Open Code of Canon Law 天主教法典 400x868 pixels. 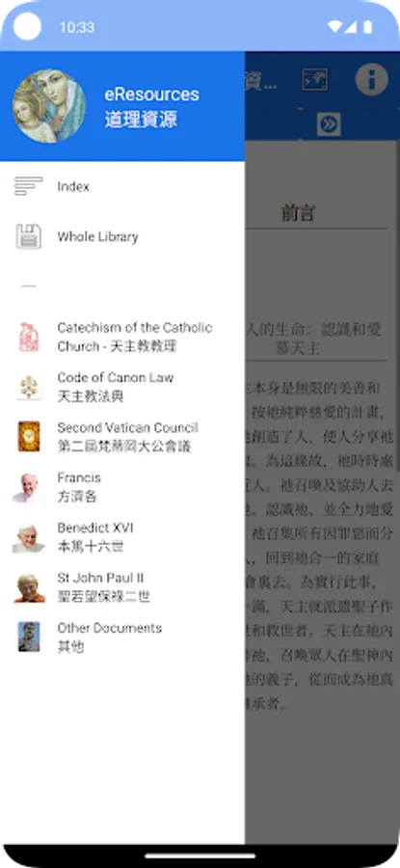[x=122, y=387]
